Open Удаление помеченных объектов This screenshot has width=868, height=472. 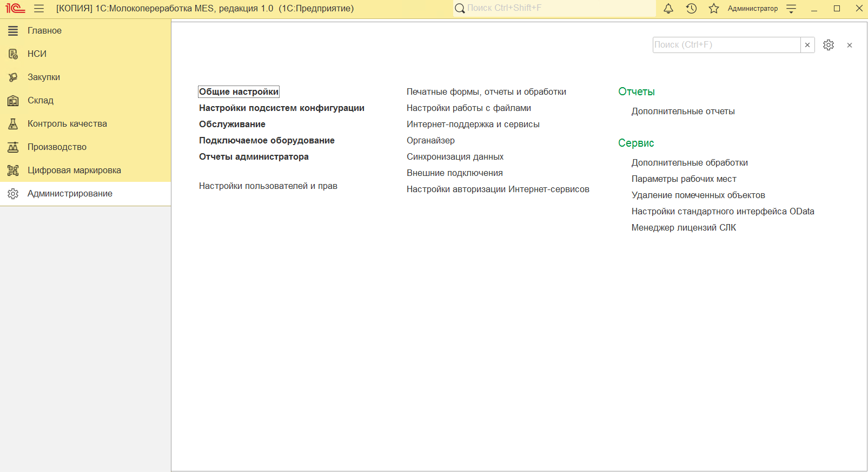698,195
